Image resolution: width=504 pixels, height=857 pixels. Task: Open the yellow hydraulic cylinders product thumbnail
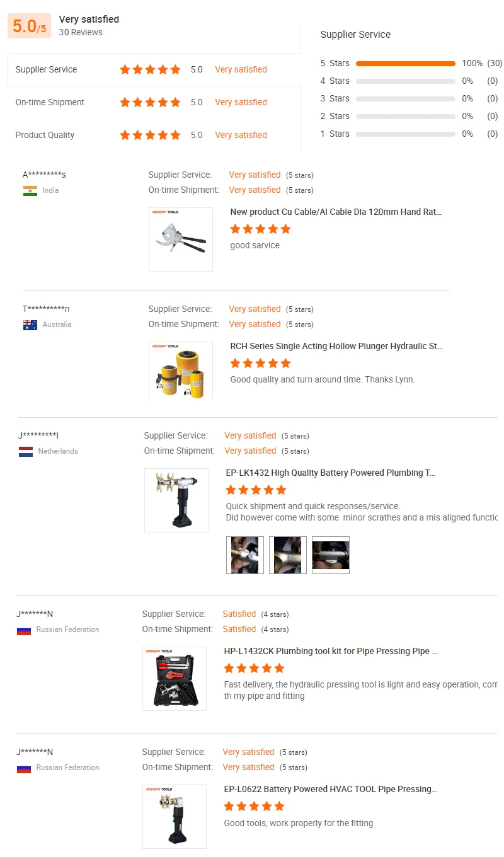point(181,371)
